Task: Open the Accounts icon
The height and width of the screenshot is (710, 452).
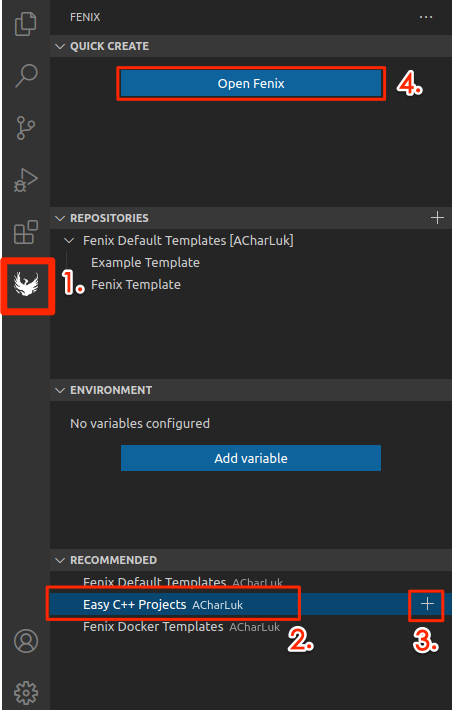Action: [x=26, y=640]
